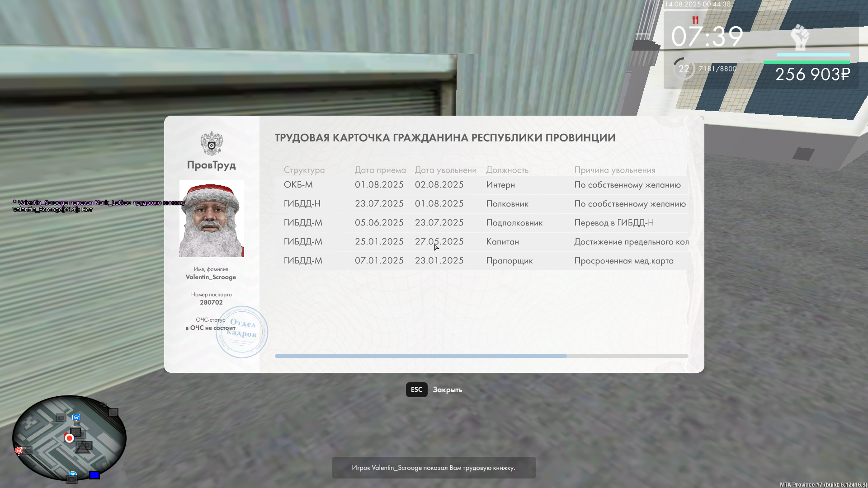
Task: Click the circular level 22 indicator
Action: tap(684, 69)
